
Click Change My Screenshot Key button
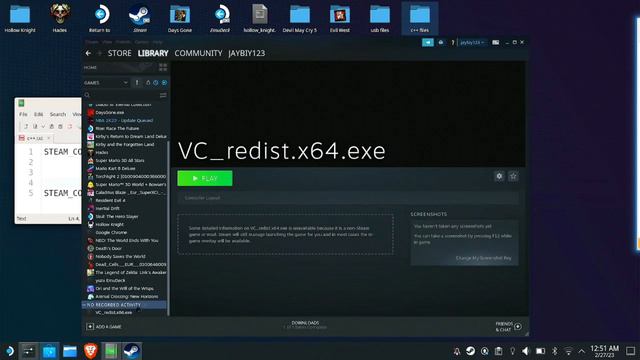pyautogui.click(x=483, y=258)
